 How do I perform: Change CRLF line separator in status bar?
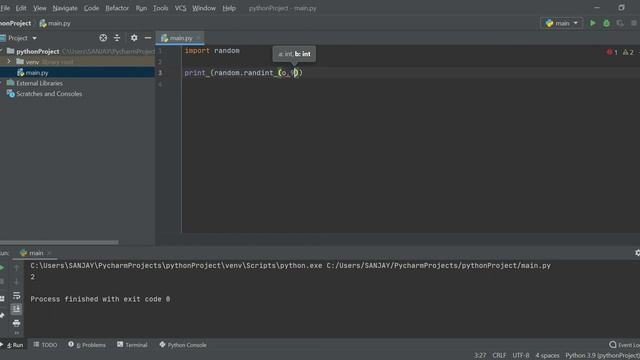point(499,355)
